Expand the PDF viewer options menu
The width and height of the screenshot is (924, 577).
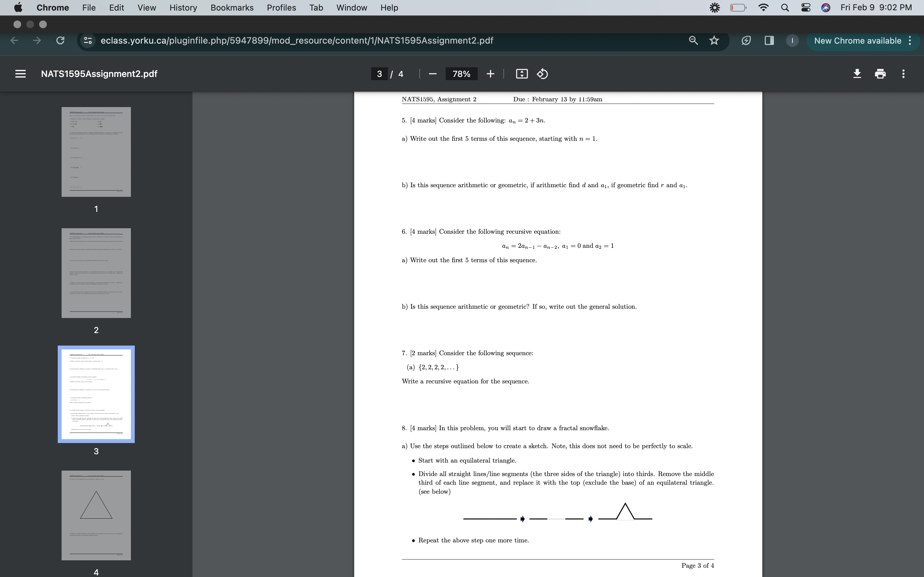point(903,74)
